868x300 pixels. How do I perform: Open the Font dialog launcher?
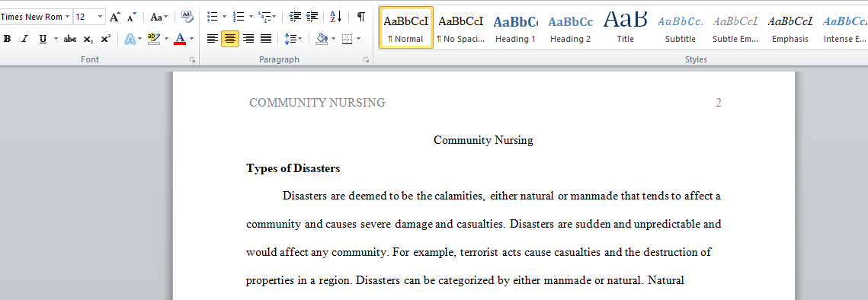[x=193, y=60]
